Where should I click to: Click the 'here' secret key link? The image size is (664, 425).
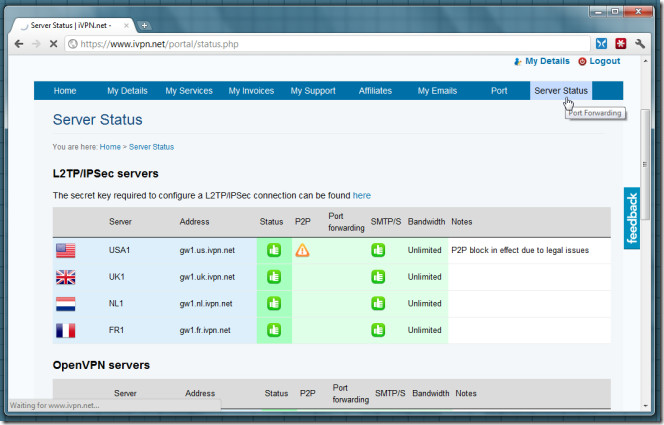tap(362, 196)
